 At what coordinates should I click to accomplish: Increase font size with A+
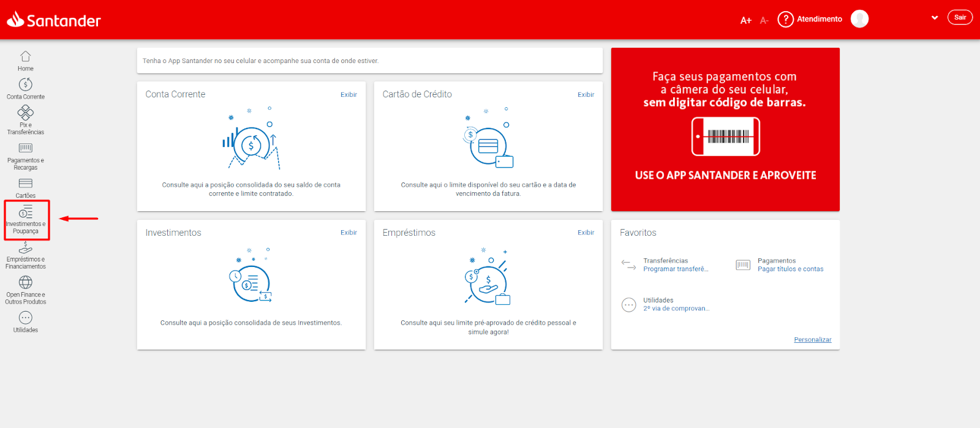745,20
